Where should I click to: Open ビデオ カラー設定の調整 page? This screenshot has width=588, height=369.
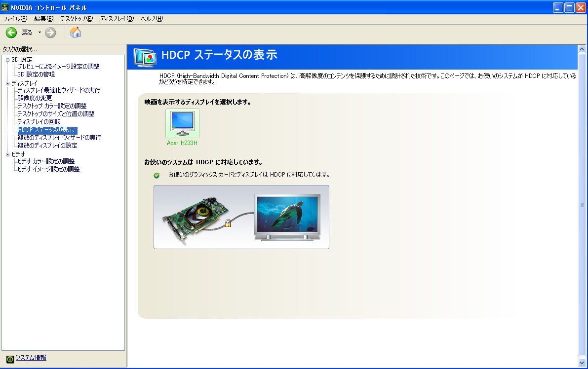pyautogui.click(x=46, y=161)
